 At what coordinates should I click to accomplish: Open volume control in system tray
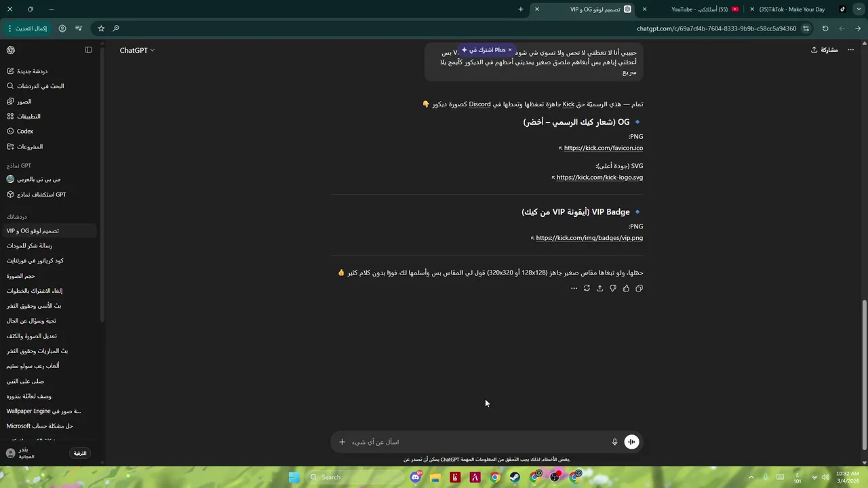tap(825, 477)
